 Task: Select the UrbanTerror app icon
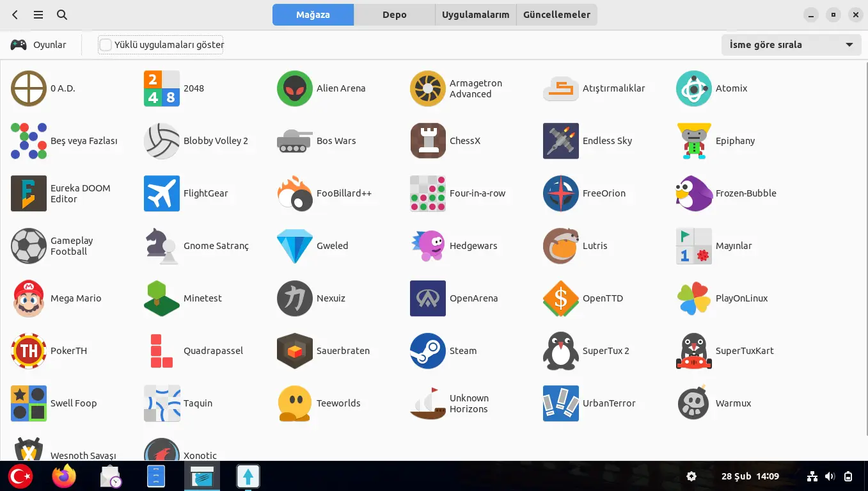pos(561,403)
